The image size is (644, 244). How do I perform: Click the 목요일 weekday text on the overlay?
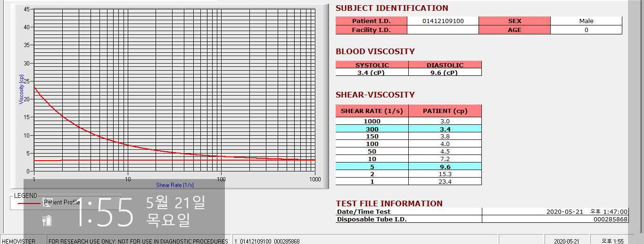(168, 220)
